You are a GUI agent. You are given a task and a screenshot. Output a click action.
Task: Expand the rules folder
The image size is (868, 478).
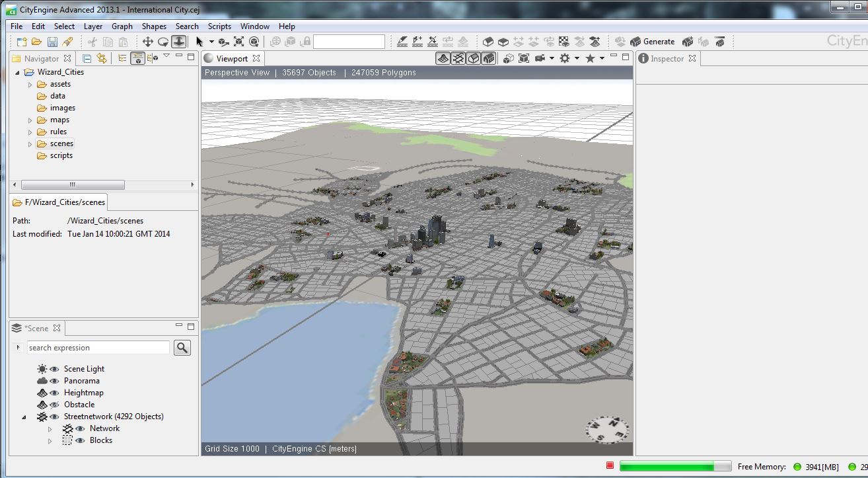coord(30,132)
